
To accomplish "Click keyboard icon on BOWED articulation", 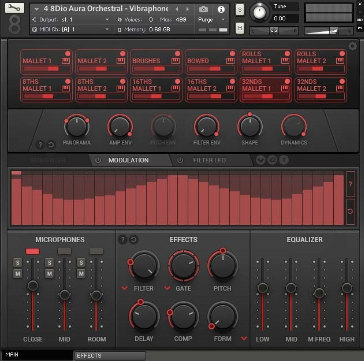I will click(x=230, y=61).
